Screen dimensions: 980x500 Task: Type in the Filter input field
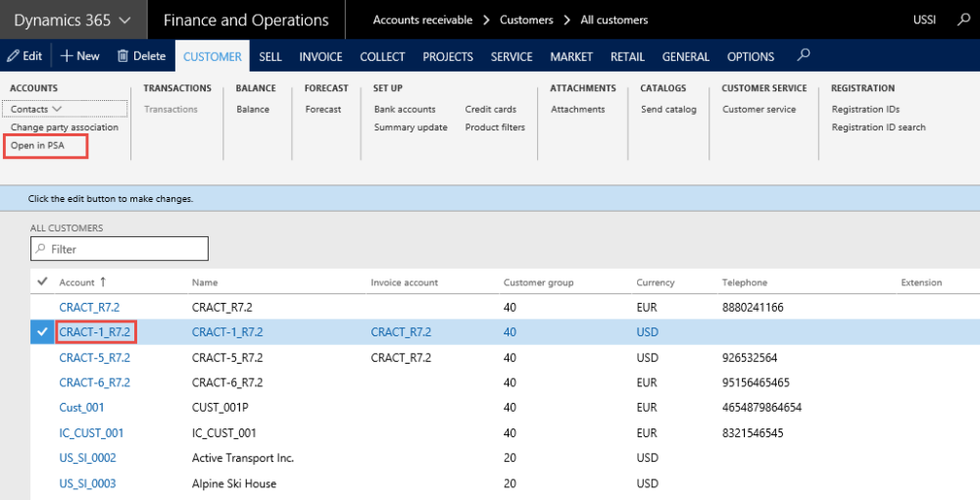coord(127,249)
